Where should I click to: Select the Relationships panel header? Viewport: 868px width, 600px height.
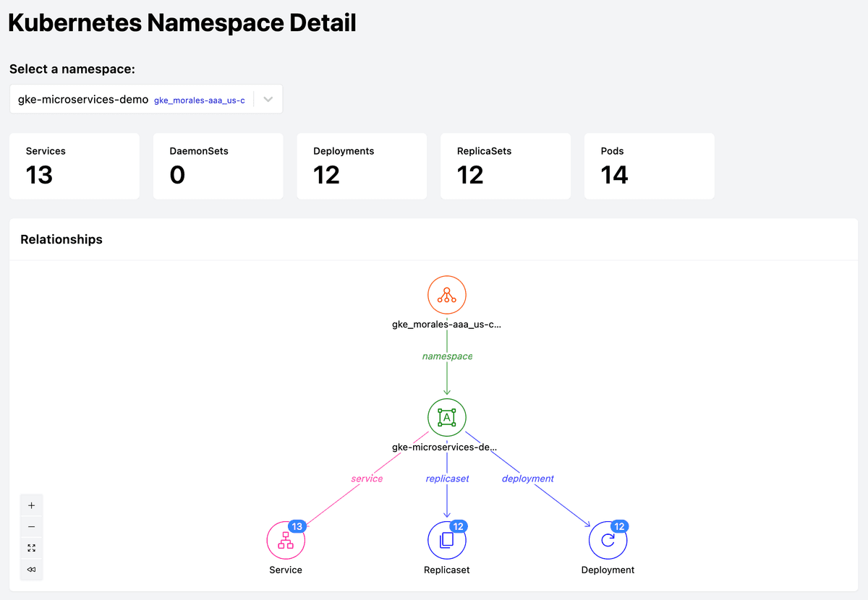pyautogui.click(x=61, y=239)
